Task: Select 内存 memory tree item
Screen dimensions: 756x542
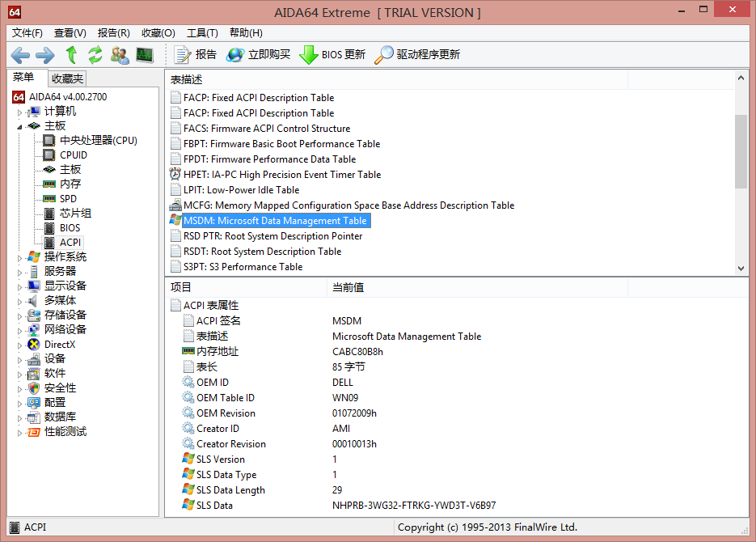Action: point(70,184)
